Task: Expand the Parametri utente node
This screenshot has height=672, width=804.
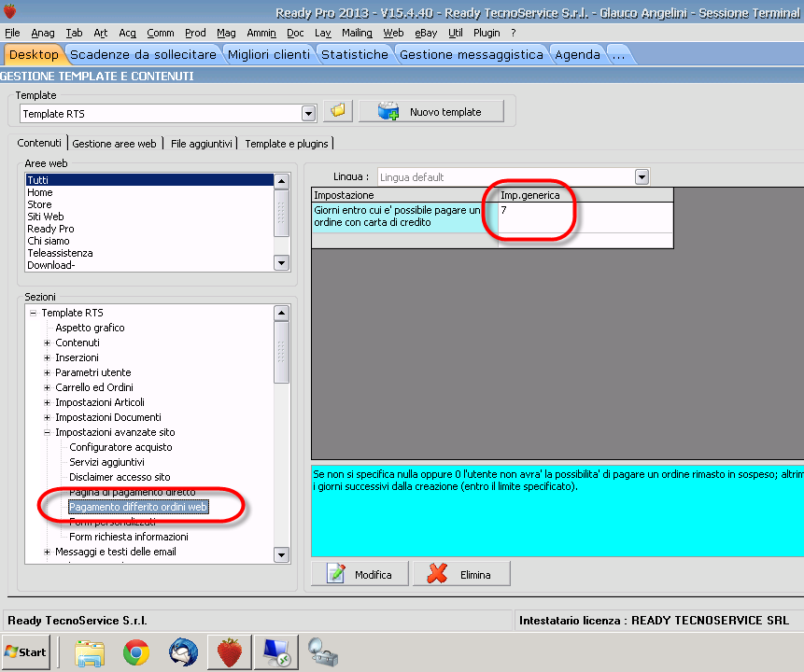Action: click(x=48, y=372)
